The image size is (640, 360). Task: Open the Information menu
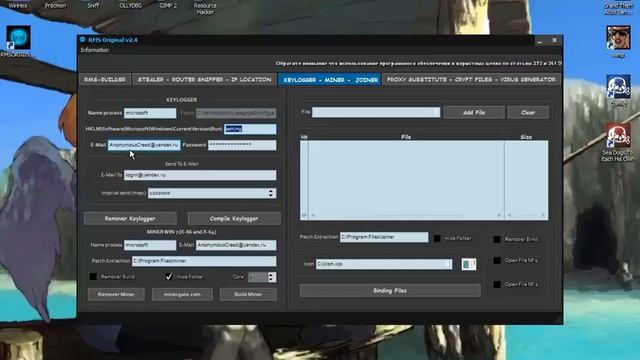coord(94,50)
